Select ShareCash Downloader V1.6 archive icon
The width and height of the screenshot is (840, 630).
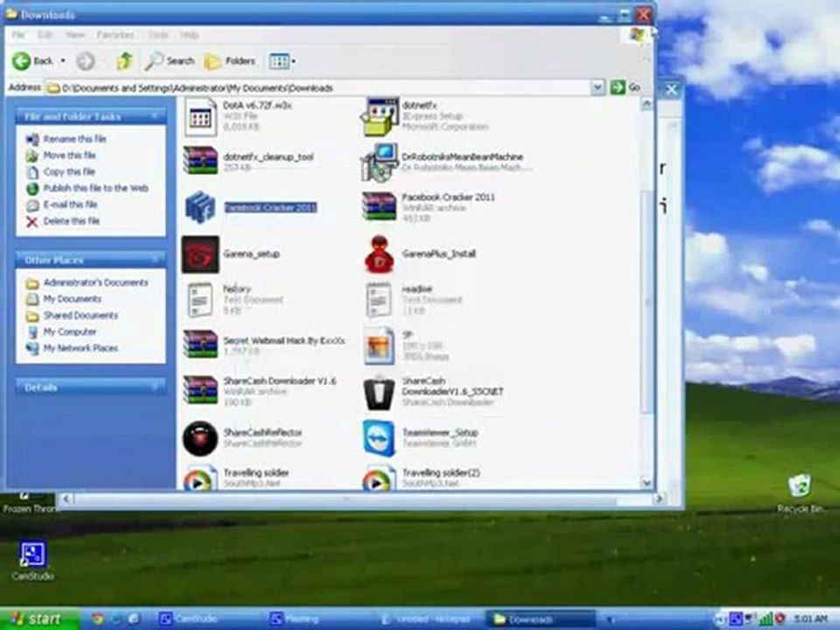coord(200,389)
